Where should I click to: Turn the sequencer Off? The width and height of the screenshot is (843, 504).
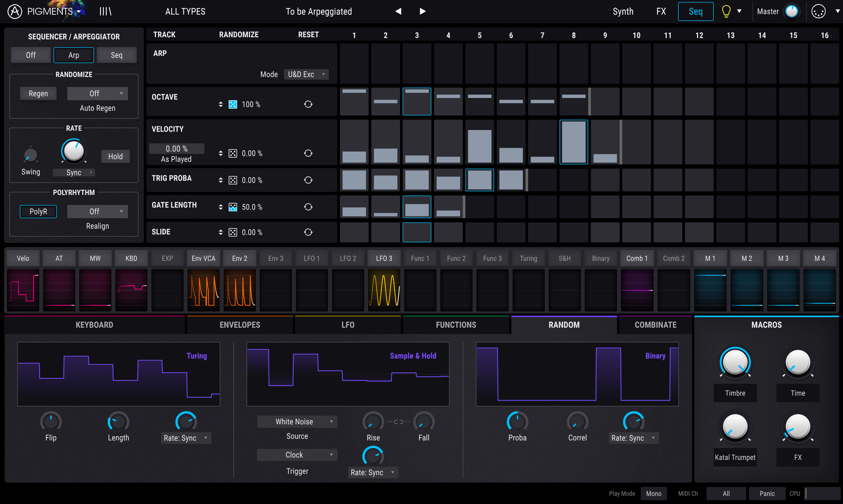(31, 55)
